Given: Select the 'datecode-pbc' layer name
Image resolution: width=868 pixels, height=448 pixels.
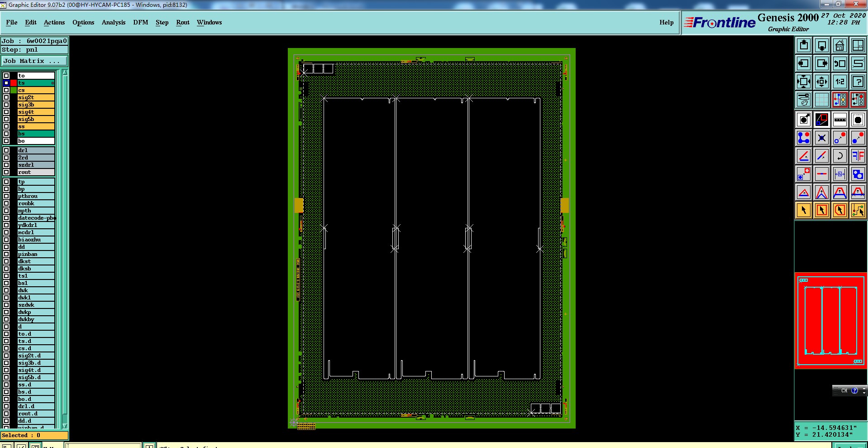Looking at the screenshot, I should tap(36, 218).
